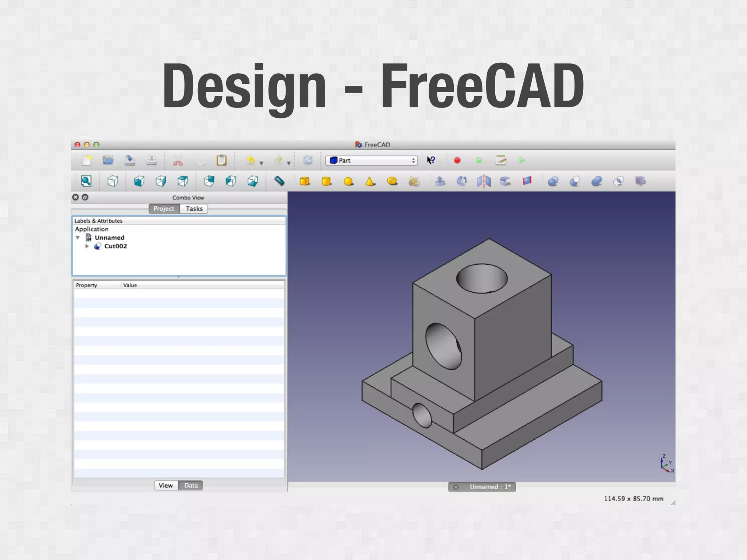Image resolution: width=747 pixels, height=560 pixels.
Task: Expand the Cut002 tree item
Action: pos(87,246)
